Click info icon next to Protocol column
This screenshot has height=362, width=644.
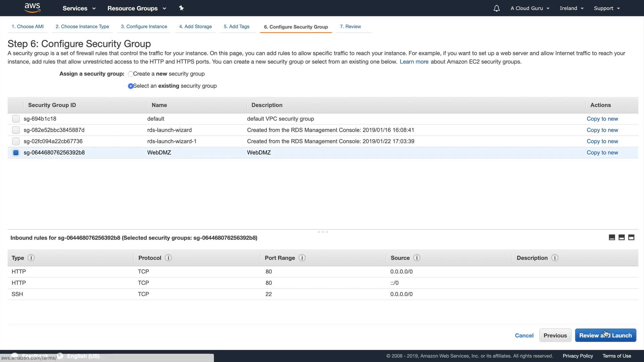(x=168, y=258)
